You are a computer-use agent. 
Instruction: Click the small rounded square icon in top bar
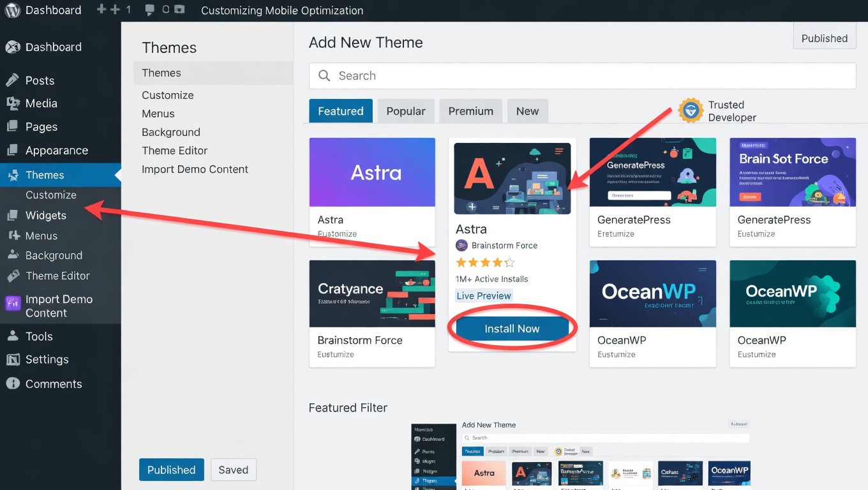tap(166, 10)
